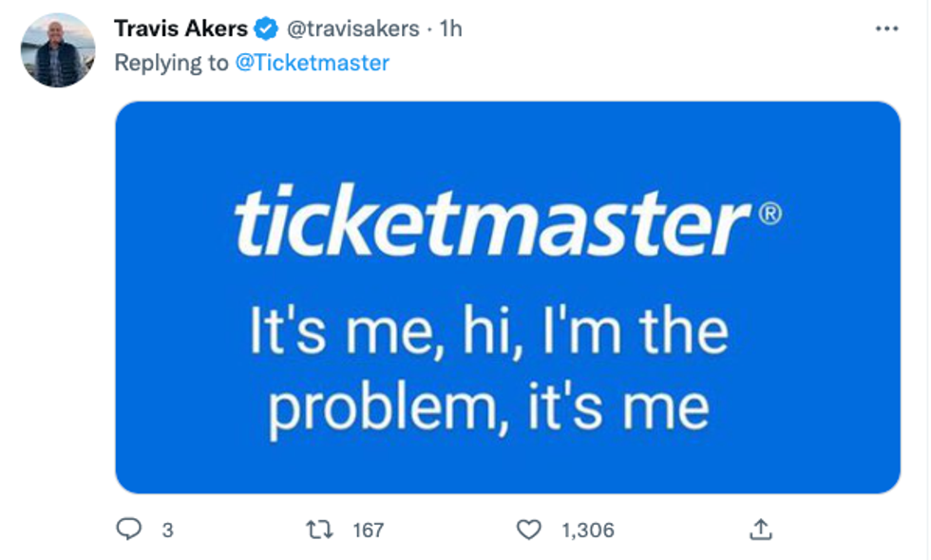Retweet the Ticketmaster meme tweet

(x=321, y=530)
